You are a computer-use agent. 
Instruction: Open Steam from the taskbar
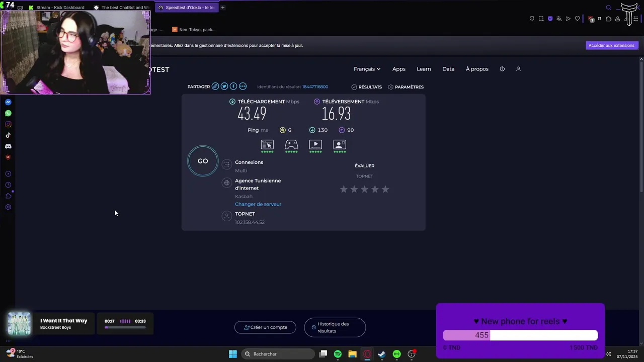tap(382, 354)
